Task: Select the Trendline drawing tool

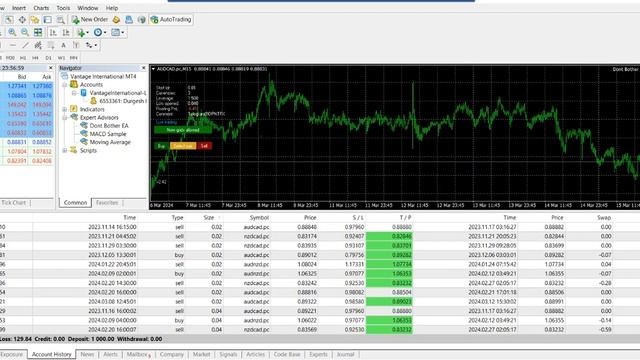Action: tap(25, 45)
